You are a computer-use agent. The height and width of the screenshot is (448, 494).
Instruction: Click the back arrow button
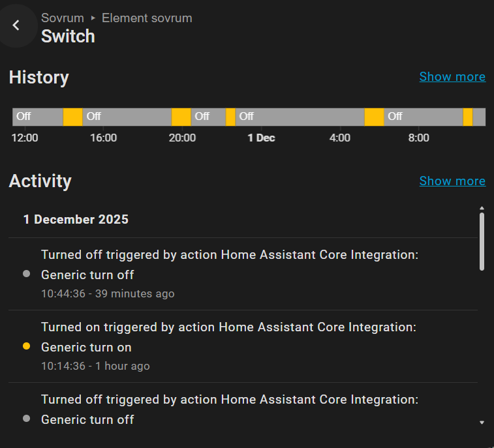(16, 25)
